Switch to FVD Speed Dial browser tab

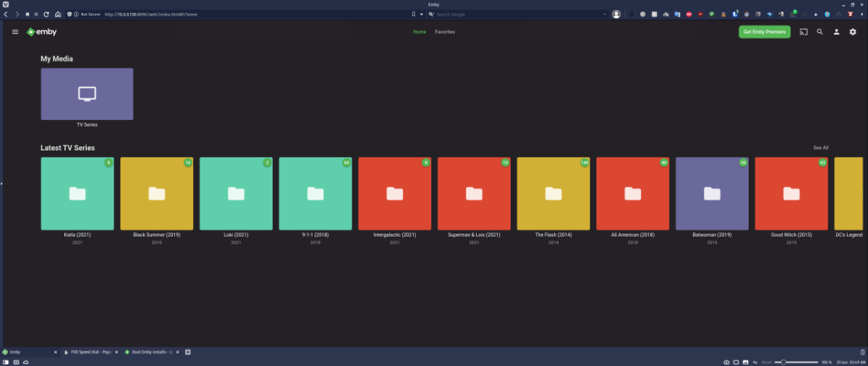point(90,352)
